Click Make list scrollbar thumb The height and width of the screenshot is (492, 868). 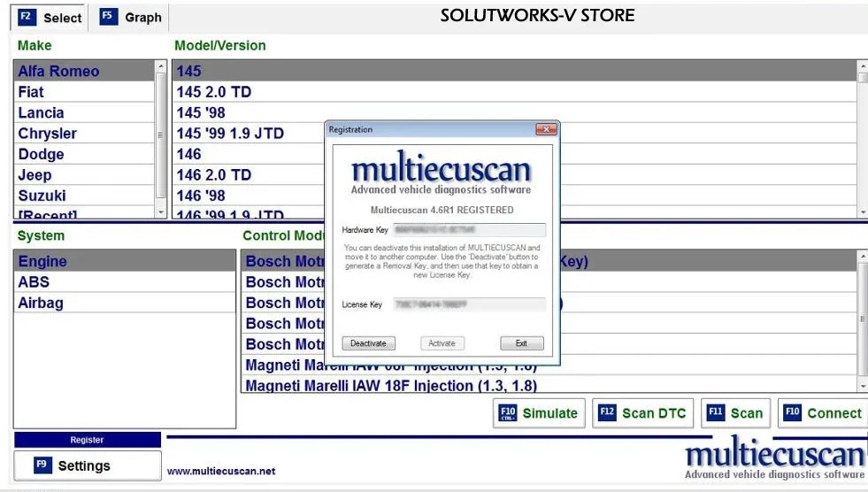point(160,135)
